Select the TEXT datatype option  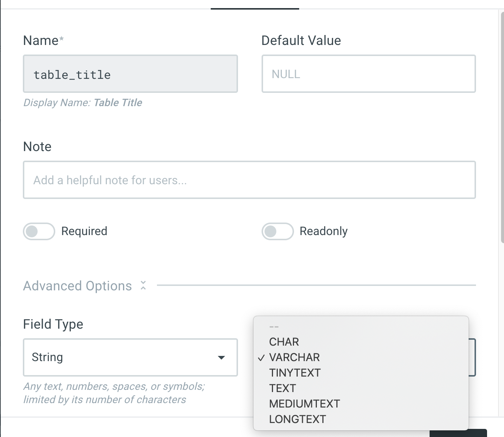(x=283, y=388)
